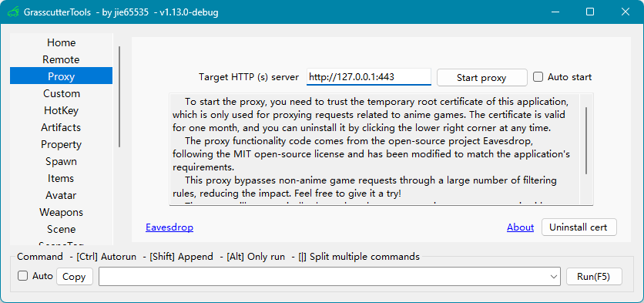Screen dimensions: 644x303
Task: Click the Target HTTP(s) server address field
Action: pyautogui.click(x=369, y=77)
